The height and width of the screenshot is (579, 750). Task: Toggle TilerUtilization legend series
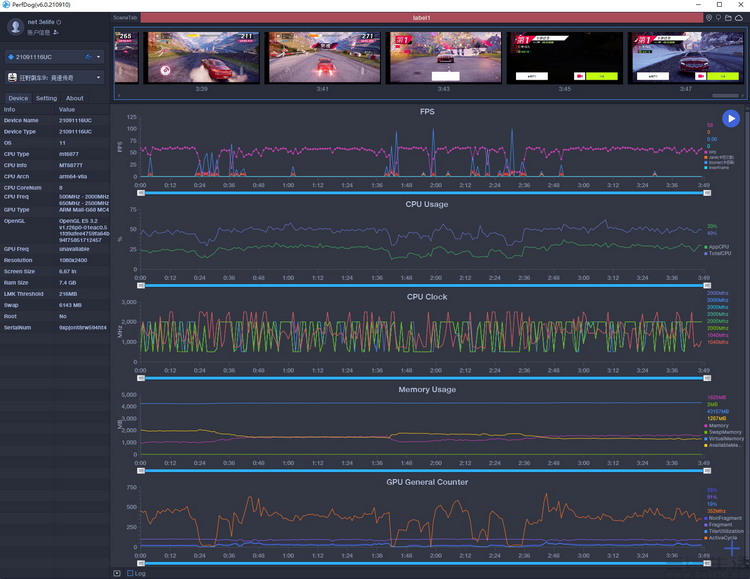pos(724,531)
